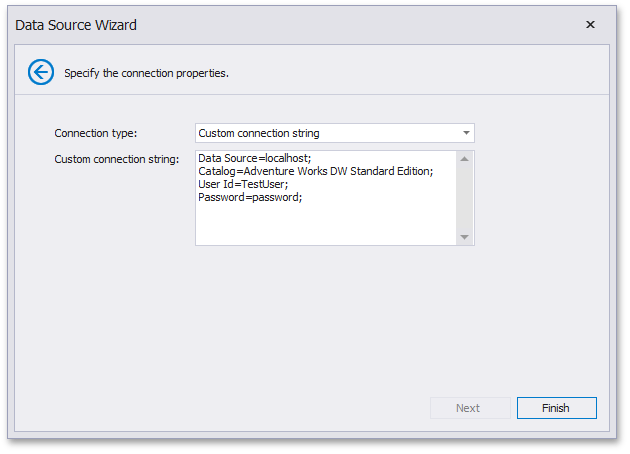The height and width of the screenshot is (454, 630).
Task: Click the scroll-up arrow in connection string box
Action: pos(464,158)
